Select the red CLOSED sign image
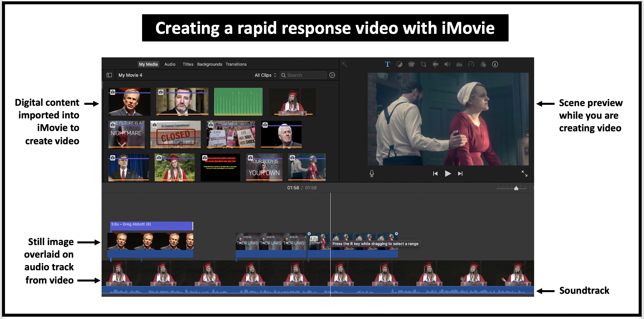This screenshot has height=319, width=644. [x=176, y=134]
